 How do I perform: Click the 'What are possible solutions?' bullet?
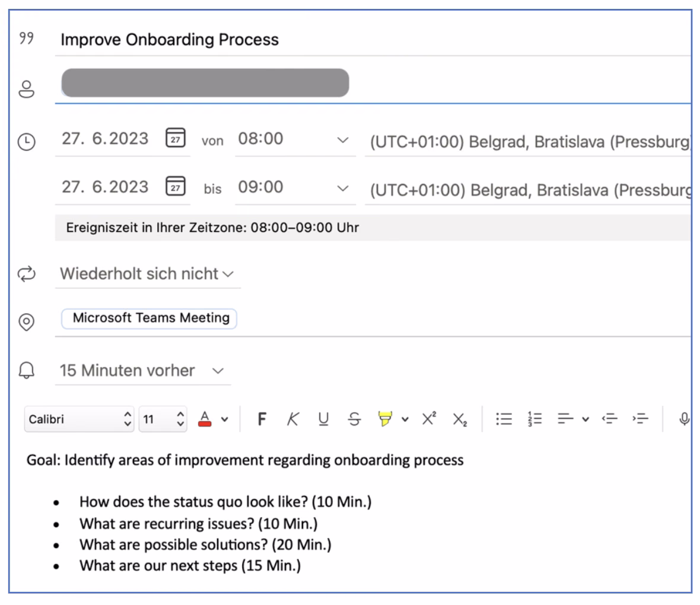pyautogui.click(x=205, y=544)
